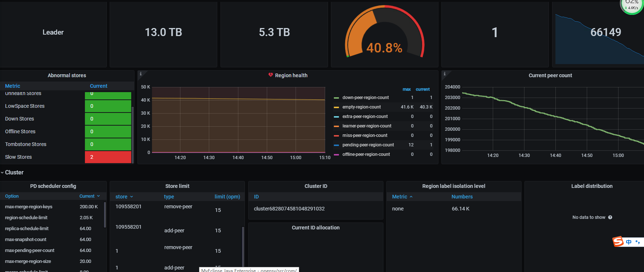
Task: Toggle the empty-region-count legend series
Action: (361, 107)
